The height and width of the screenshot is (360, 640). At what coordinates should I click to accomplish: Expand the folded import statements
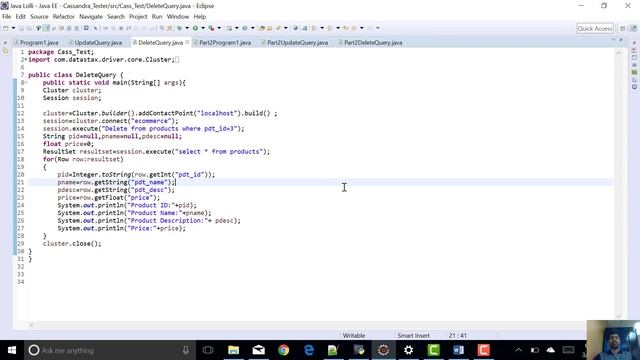tap(26, 60)
